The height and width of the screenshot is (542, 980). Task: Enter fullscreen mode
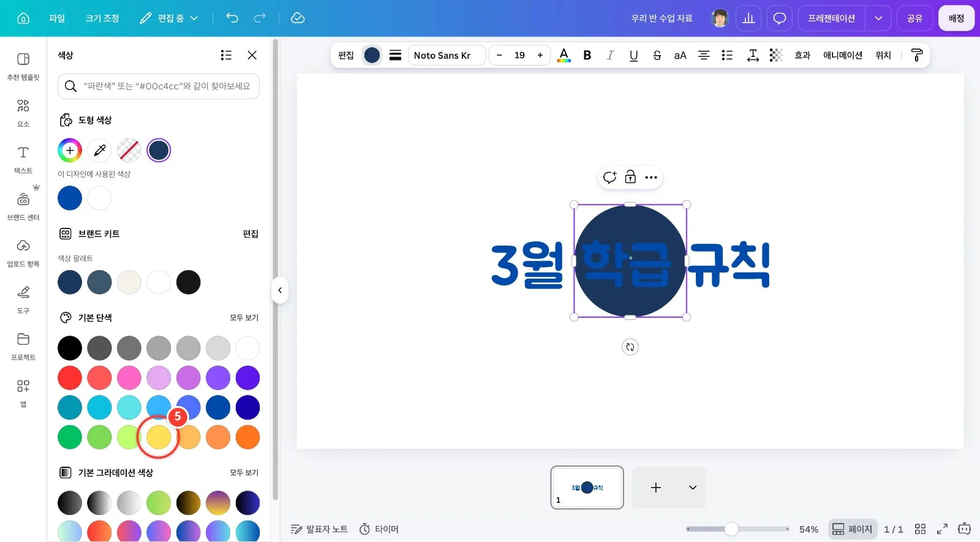click(942, 529)
